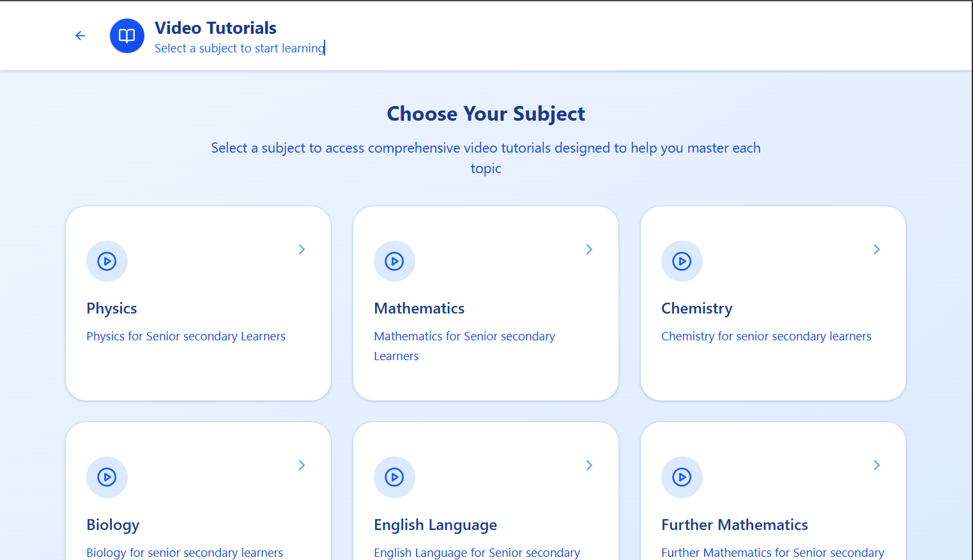Click the Physics play icon
The image size is (973, 560).
pos(107,261)
